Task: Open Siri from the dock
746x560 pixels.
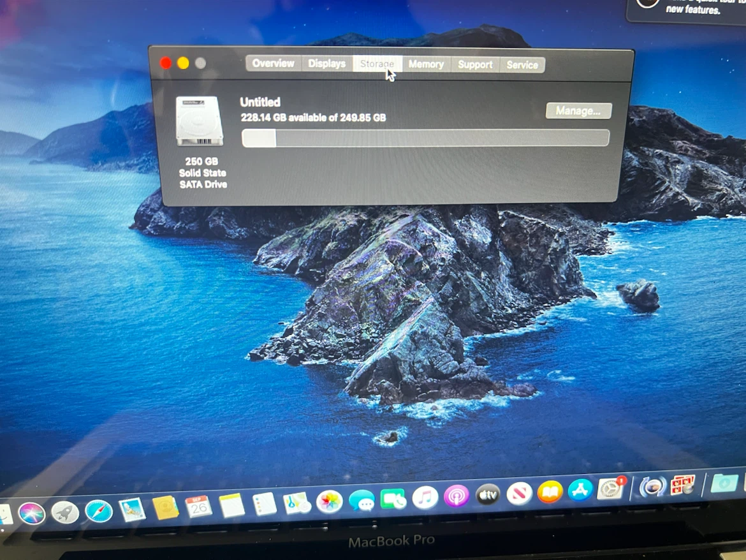Action: coord(32,513)
